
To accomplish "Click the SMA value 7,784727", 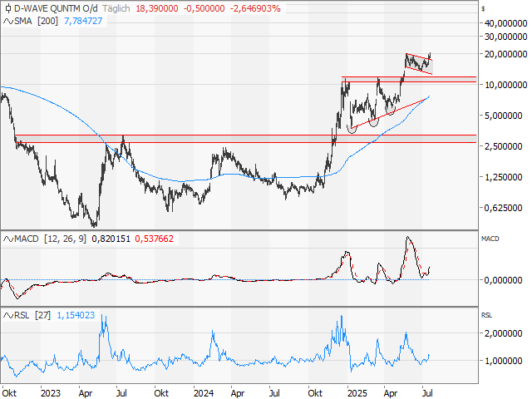I will [x=83, y=21].
